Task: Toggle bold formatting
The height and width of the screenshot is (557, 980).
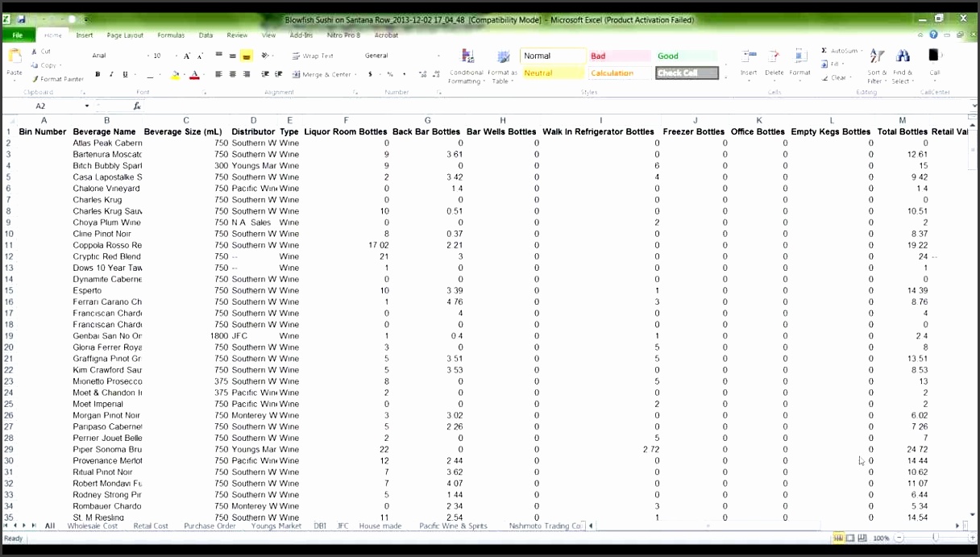Action: 97,73
